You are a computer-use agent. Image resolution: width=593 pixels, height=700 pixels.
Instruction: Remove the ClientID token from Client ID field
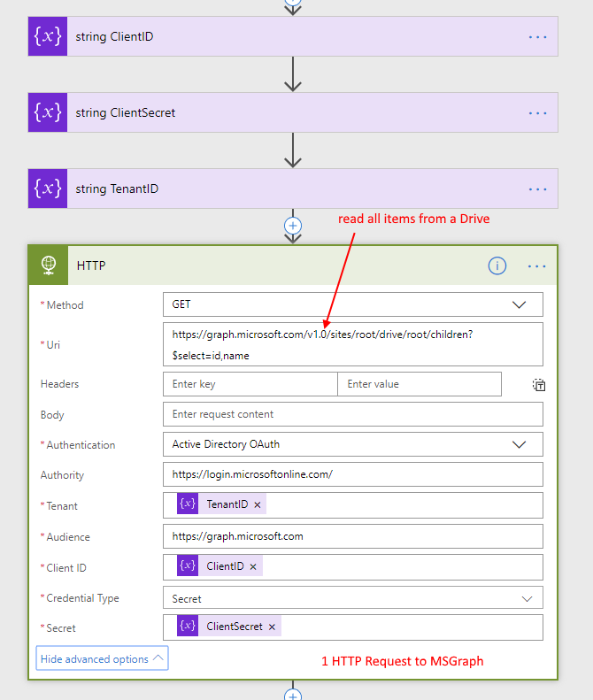click(x=253, y=566)
